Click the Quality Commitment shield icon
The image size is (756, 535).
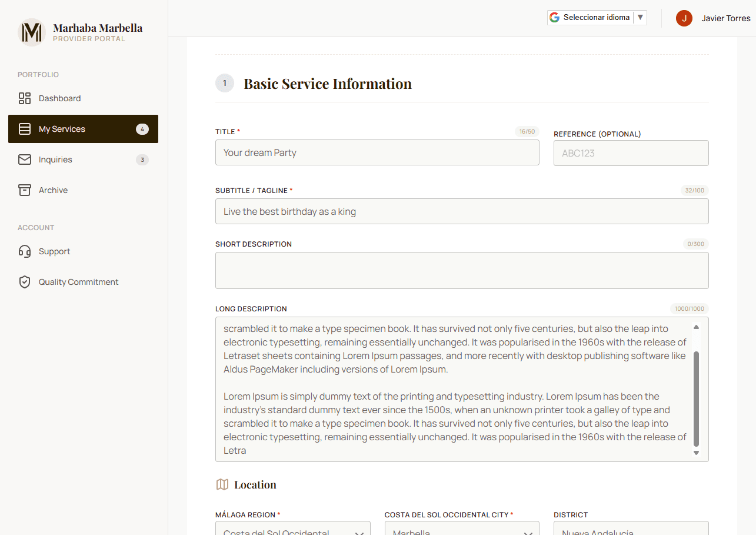click(25, 282)
